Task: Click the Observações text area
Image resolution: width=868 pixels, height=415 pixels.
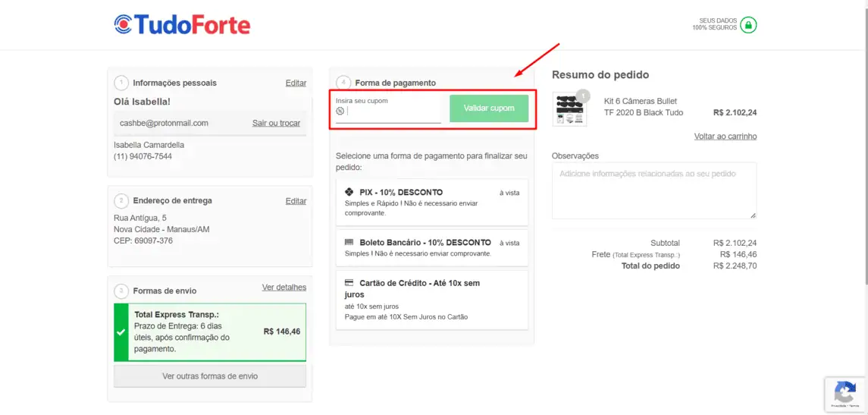Action: (x=654, y=190)
